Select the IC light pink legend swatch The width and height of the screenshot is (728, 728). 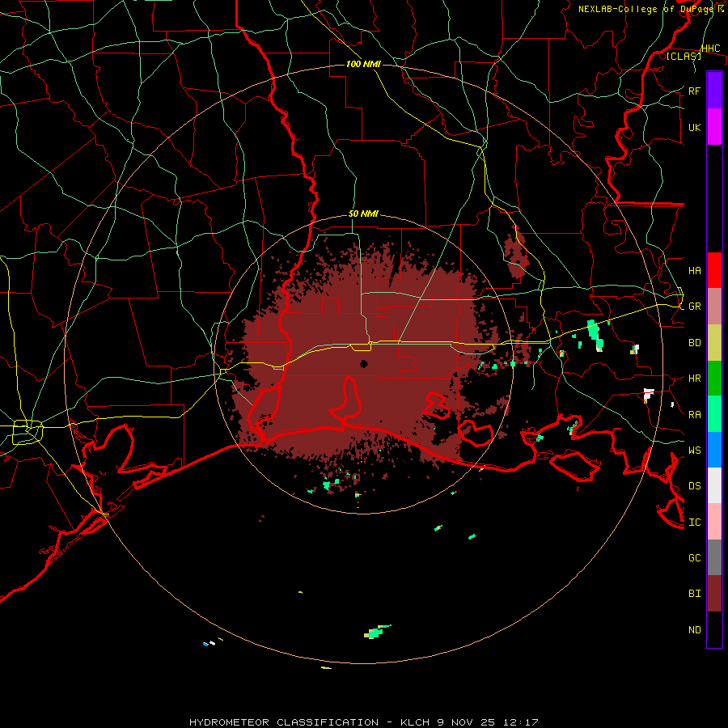[714, 522]
